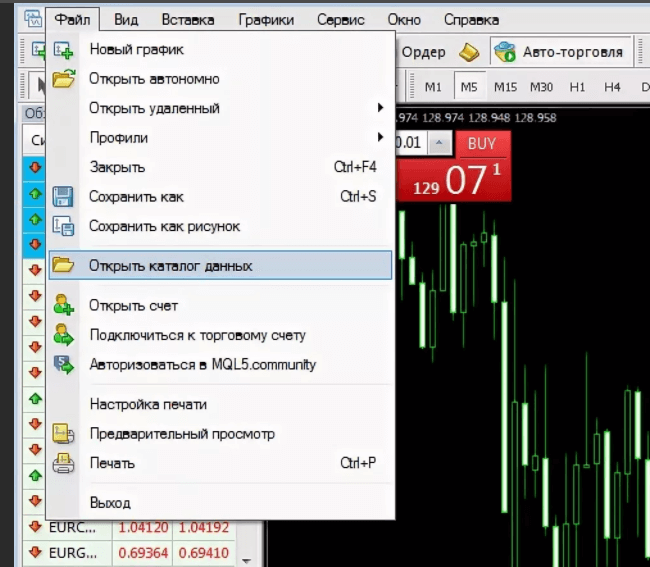The height and width of the screenshot is (567, 650).
Task: Click the Новый график chart icon
Action: point(63,50)
